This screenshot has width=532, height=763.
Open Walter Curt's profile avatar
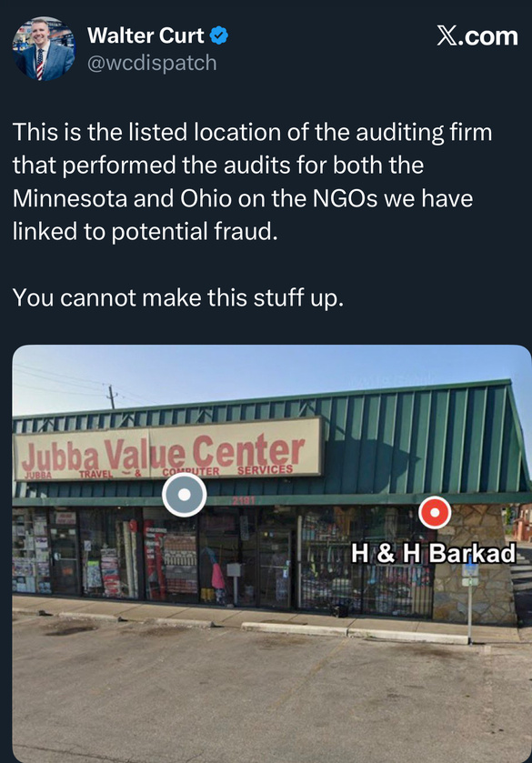[44, 49]
